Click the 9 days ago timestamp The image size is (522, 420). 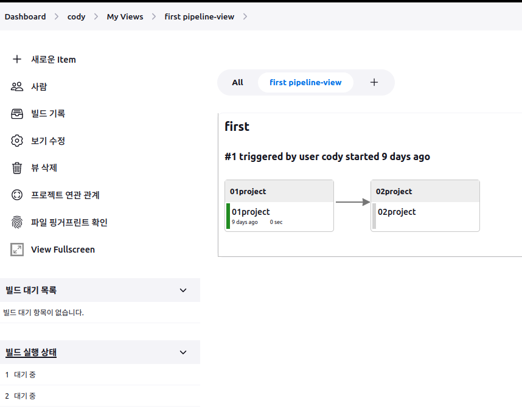245,222
